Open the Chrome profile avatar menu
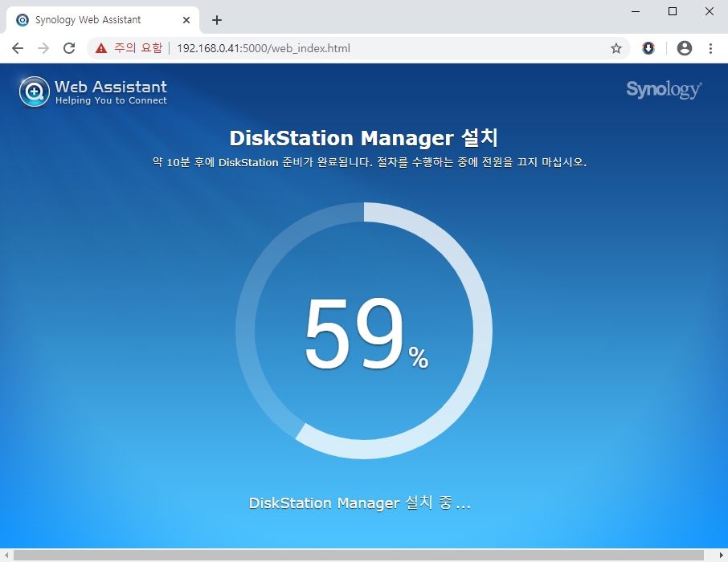Screen dimensions: 728x562 click(x=685, y=48)
